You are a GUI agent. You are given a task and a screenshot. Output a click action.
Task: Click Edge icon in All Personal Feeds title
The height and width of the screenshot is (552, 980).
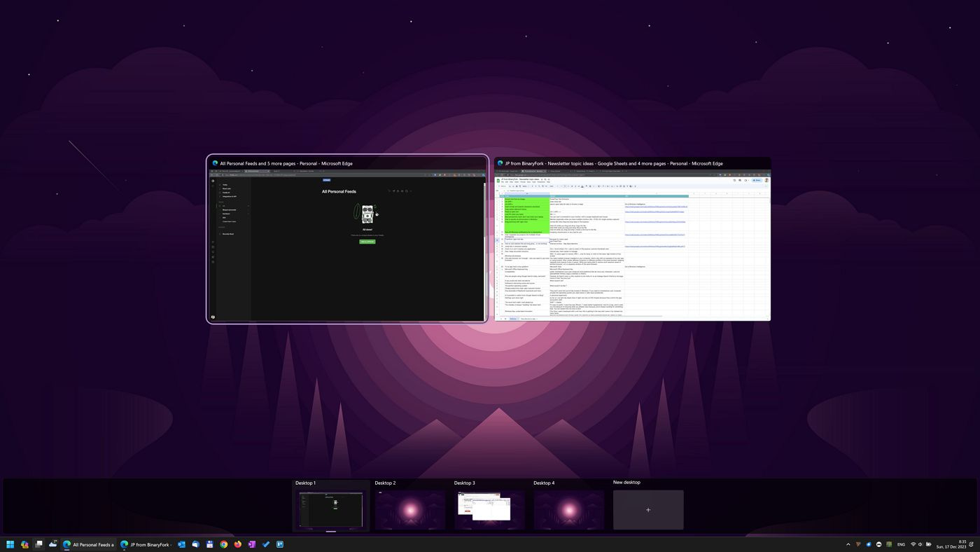click(216, 163)
